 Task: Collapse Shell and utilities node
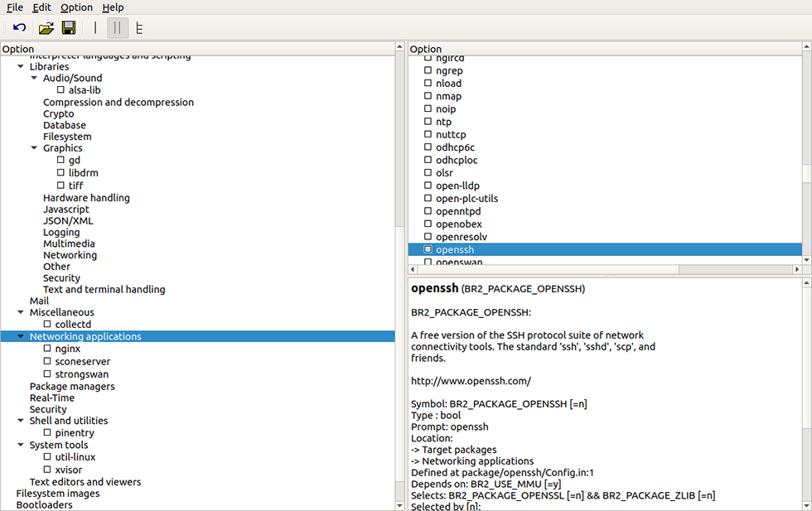(21, 421)
